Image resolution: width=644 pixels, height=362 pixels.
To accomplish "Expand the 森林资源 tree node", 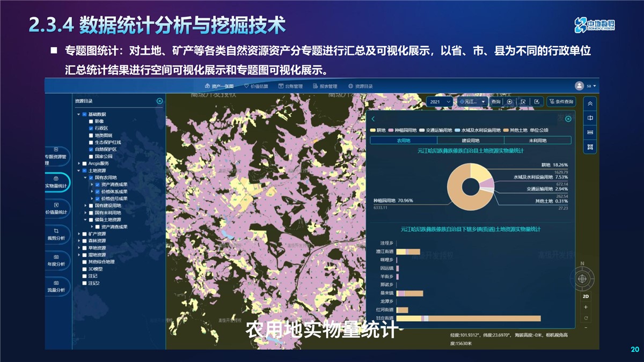I will [78, 241].
